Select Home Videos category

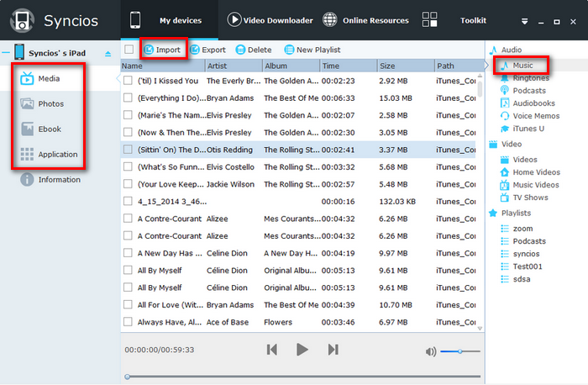point(530,172)
